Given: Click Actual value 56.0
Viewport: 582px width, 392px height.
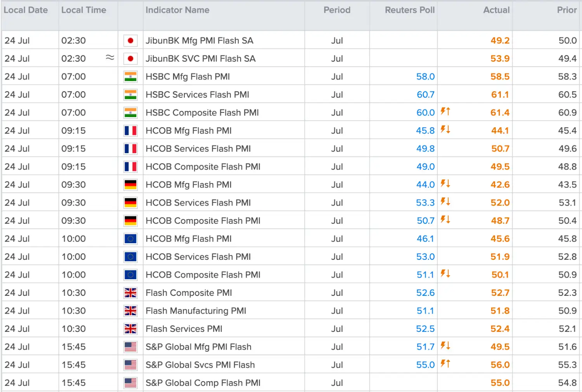Looking at the screenshot, I should point(500,365).
